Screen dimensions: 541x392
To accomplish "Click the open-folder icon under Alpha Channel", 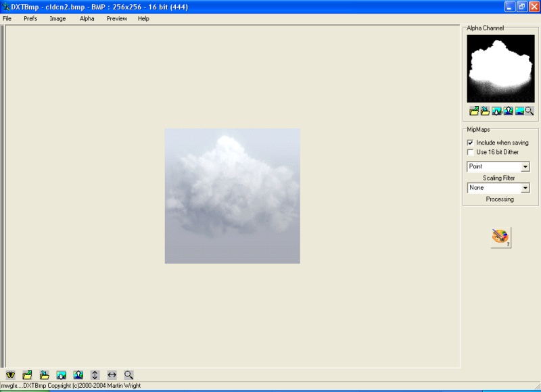I will tap(473, 111).
